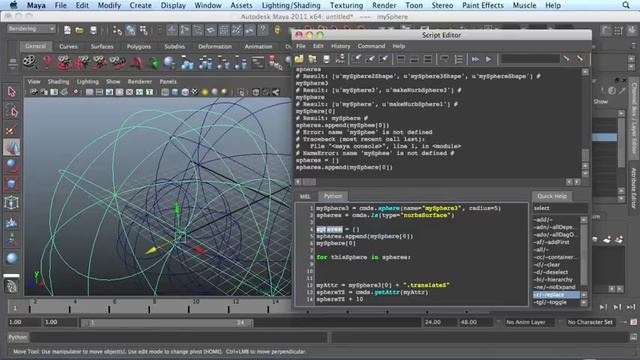Click Source Script icon in Script Editor
640x360 pixels.
312,59
